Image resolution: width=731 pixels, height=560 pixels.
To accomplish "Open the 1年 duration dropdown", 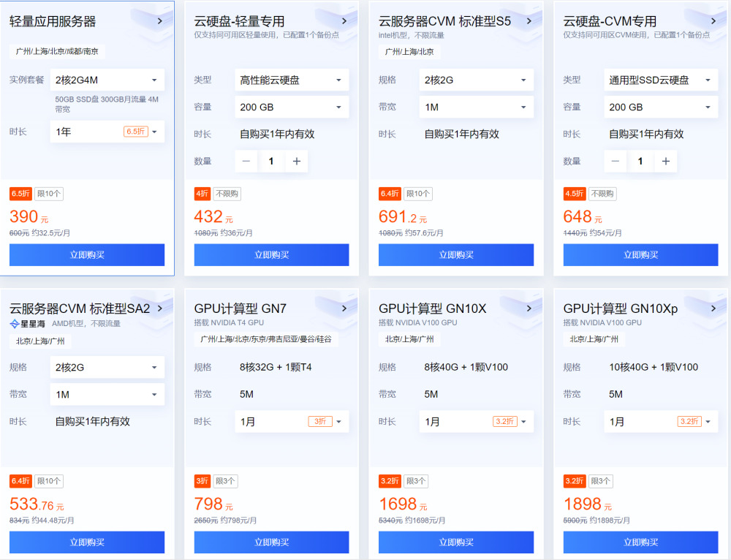I will click(107, 132).
